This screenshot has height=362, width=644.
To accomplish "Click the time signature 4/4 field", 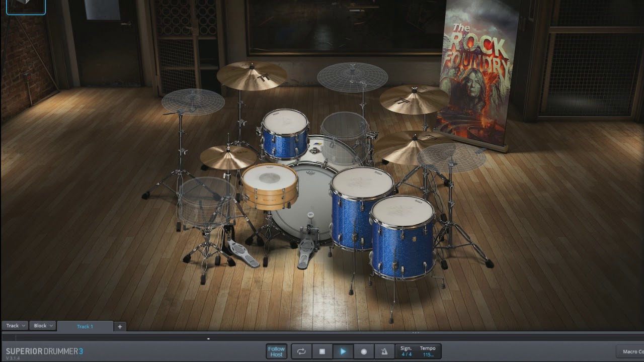I will pyautogui.click(x=406, y=354).
